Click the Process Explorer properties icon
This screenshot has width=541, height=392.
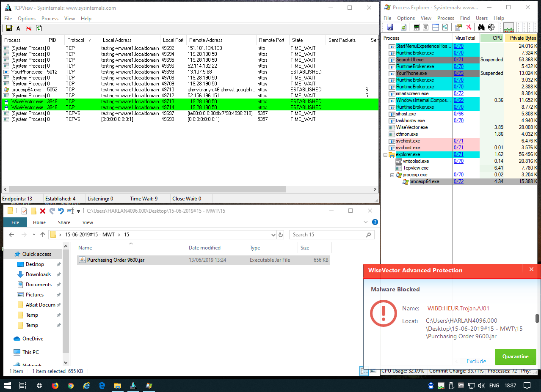tap(458, 27)
